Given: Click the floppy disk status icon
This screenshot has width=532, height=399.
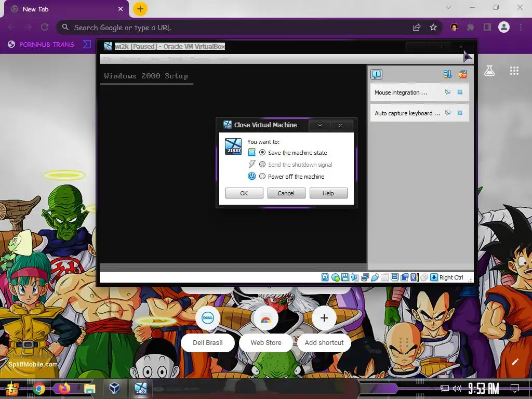Looking at the screenshot, I should coord(345,277).
